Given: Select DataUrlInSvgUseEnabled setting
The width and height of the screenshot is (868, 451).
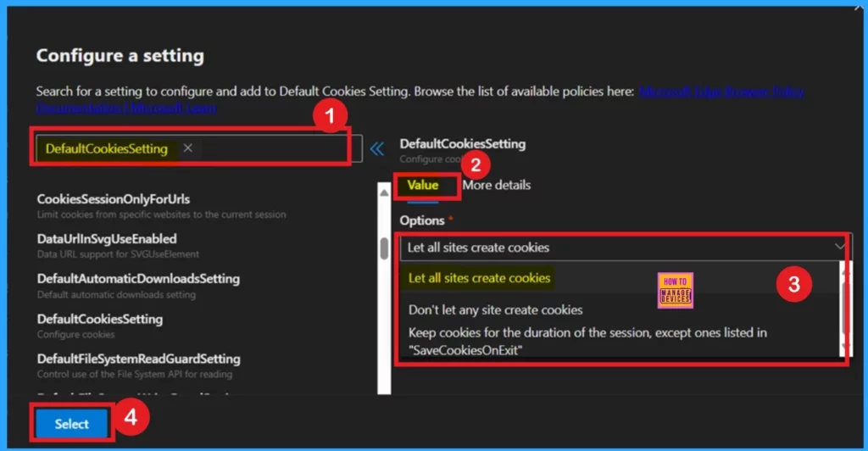Looking at the screenshot, I should click(x=107, y=239).
